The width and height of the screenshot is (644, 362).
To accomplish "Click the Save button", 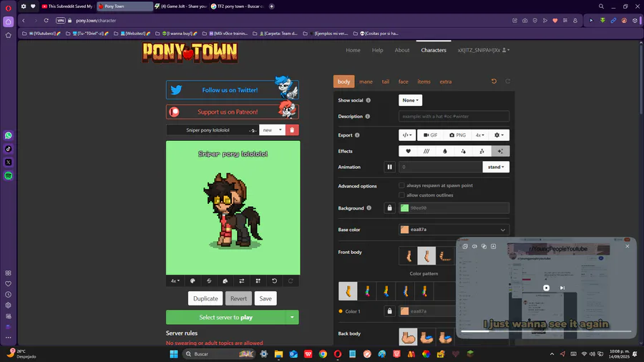I will (265, 298).
